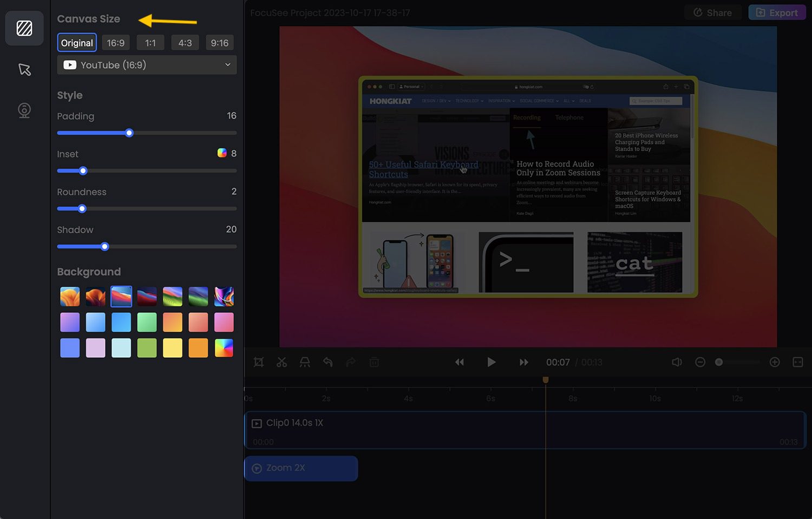Adjust the Shadow slider handle

tap(105, 247)
